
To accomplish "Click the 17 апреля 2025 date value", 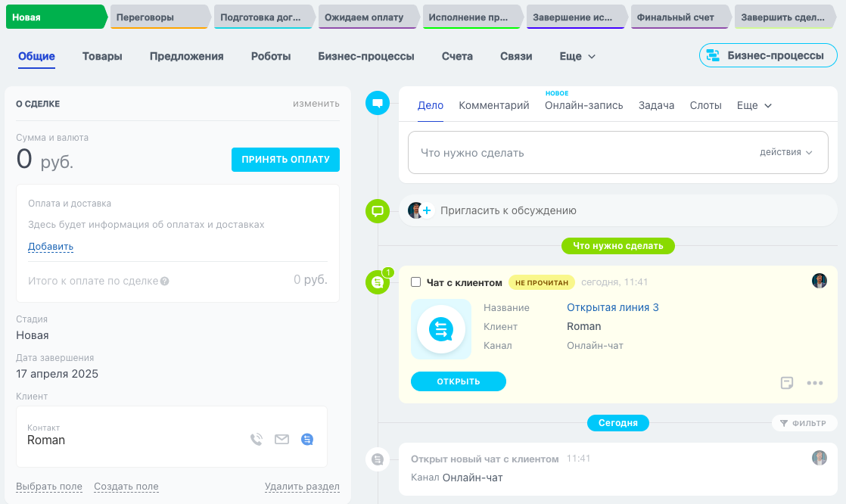I will [58, 374].
